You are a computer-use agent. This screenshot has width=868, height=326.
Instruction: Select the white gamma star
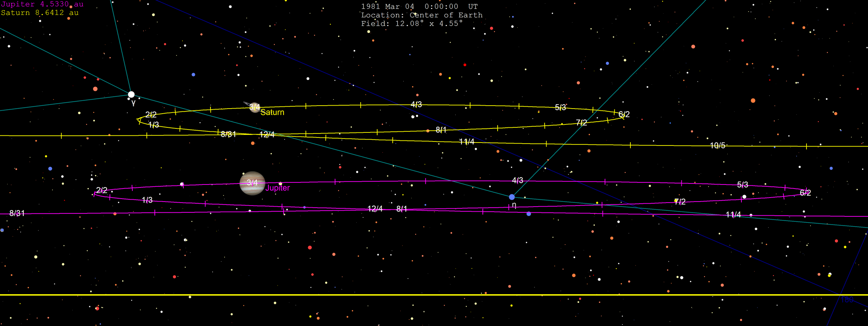pos(131,94)
